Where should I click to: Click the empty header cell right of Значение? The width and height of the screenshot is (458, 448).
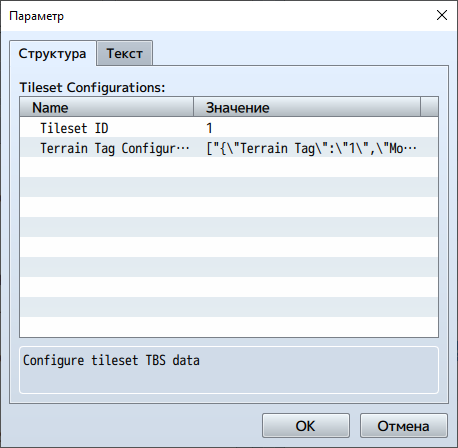pos(429,107)
